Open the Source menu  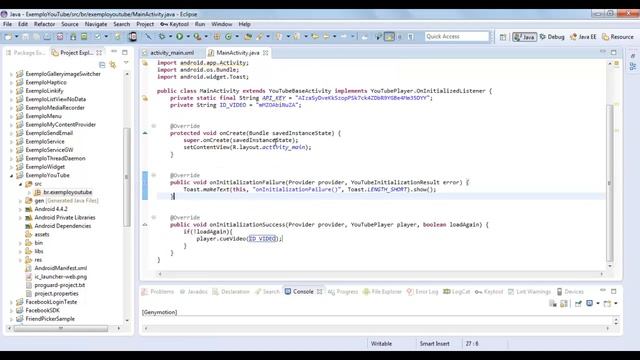[x=70, y=24]
